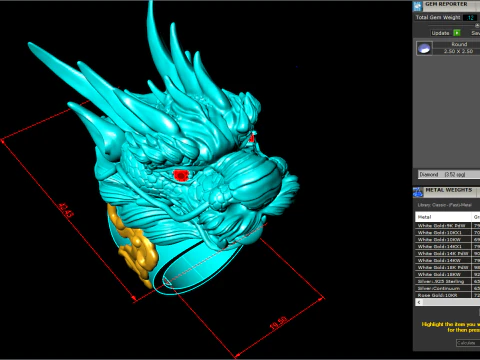Click the 2.50 X 2.50 gem size

coord(458,51)
